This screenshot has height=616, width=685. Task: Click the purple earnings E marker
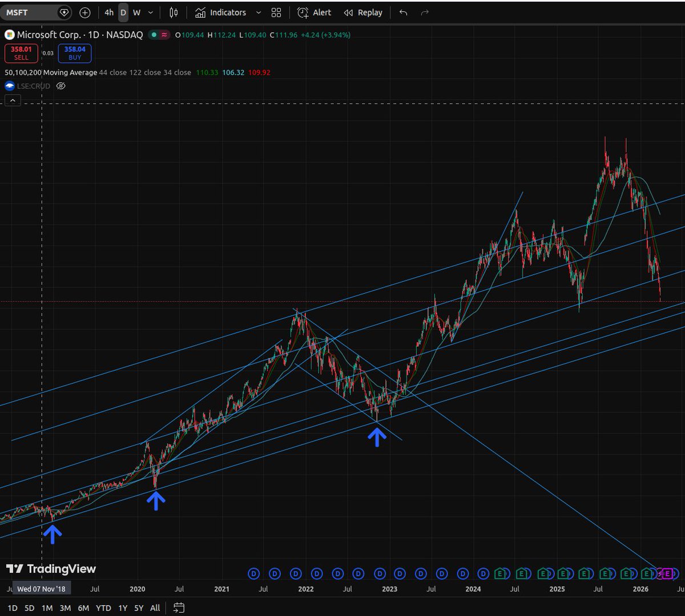[x=668, y=573]
